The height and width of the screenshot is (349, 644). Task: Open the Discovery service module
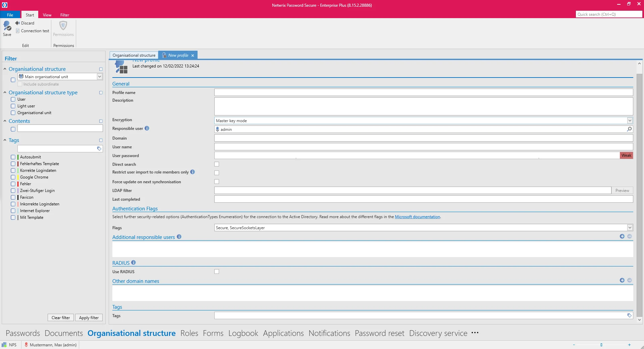(438, 333)
